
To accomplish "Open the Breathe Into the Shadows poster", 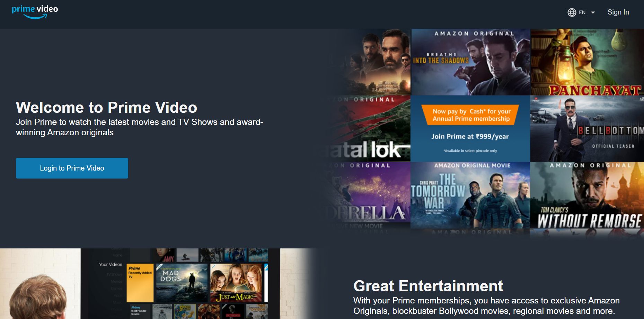I will click(470, 62).
